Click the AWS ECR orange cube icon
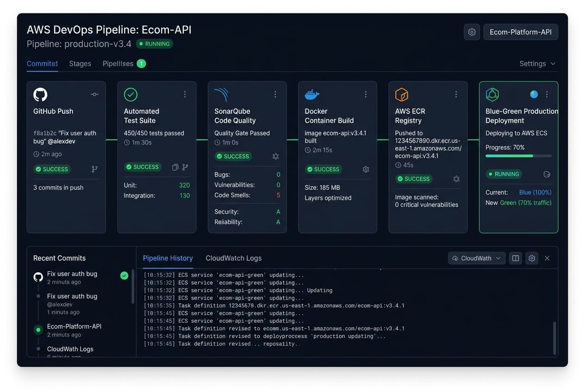 tap(402, 95)
